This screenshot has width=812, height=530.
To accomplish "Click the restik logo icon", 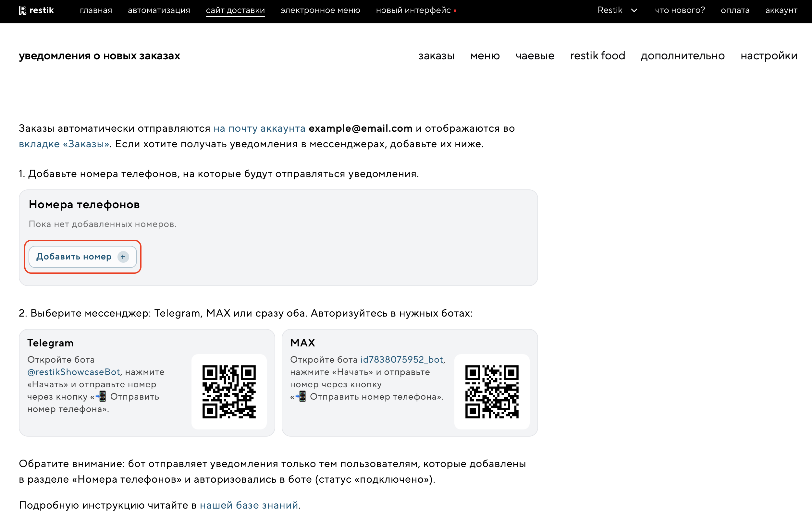I will coord(22,11).
